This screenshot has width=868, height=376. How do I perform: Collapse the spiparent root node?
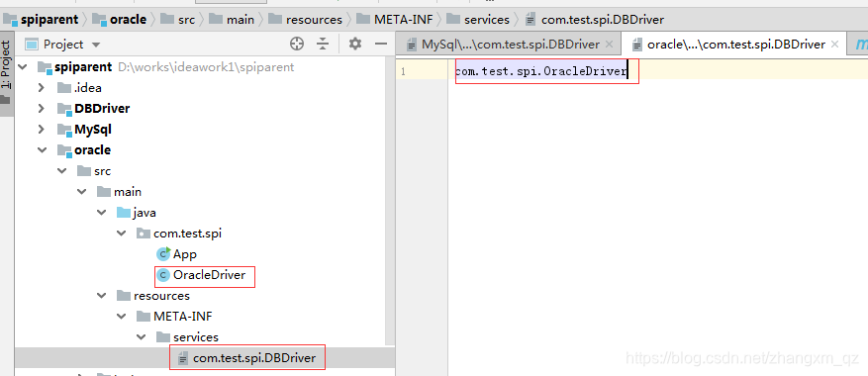23,67
